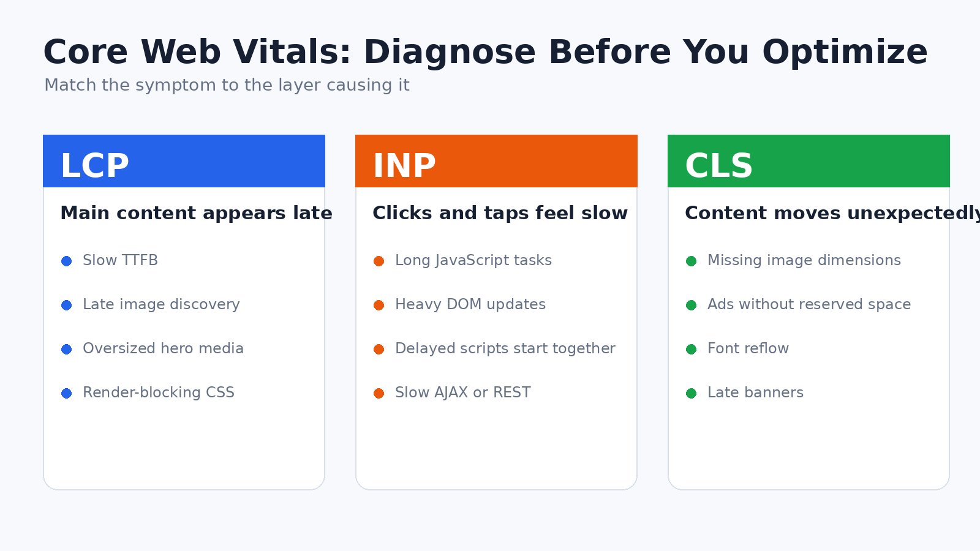Click the Clicks and taps feel slow heading

click(500, 213)
